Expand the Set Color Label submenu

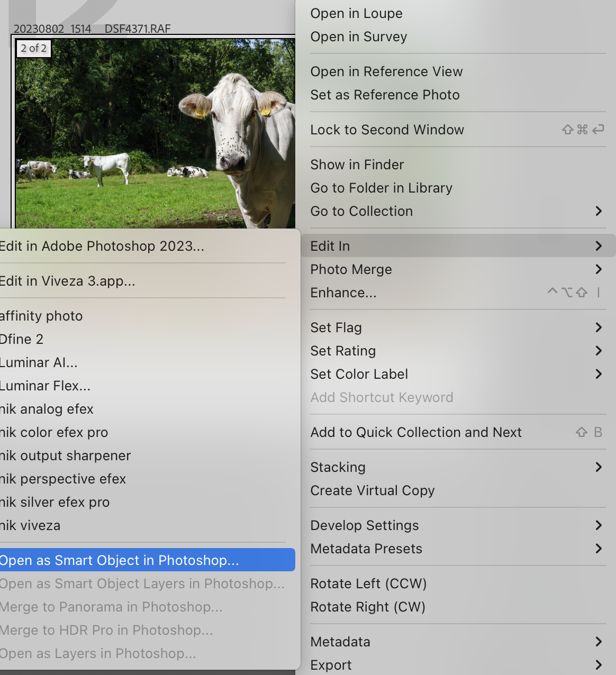[x=359, y=374]
